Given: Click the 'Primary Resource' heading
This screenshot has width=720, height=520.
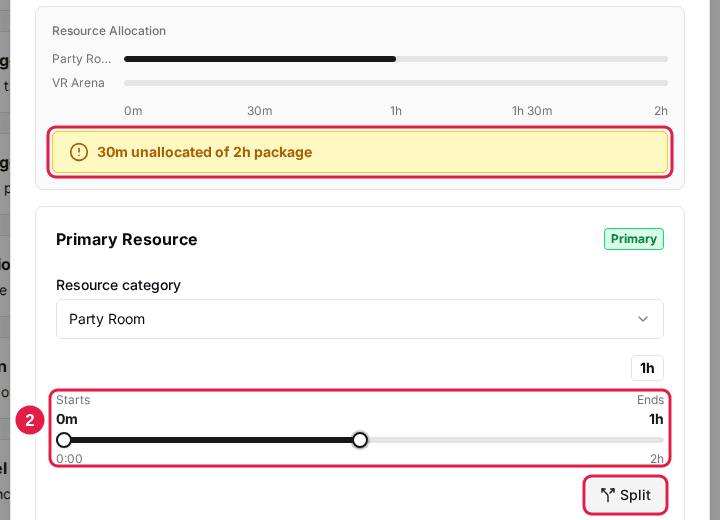Looking at the screenshot, I should tap(127, 239).
